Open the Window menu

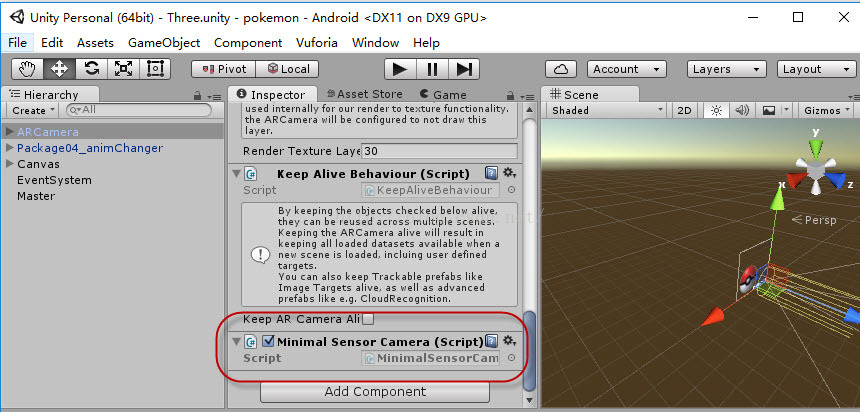[375, 43]
